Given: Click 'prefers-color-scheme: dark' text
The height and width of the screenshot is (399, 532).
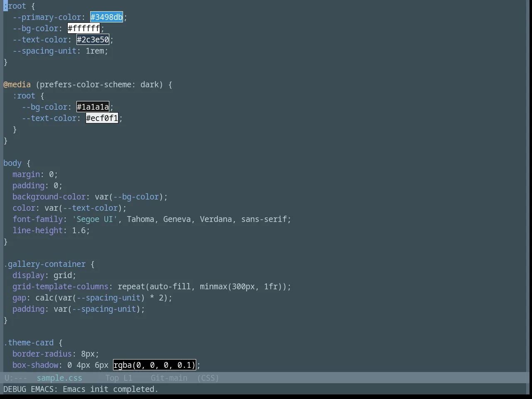Looking at the screenshot, I should pyautogui.click(x=99, y=84).
